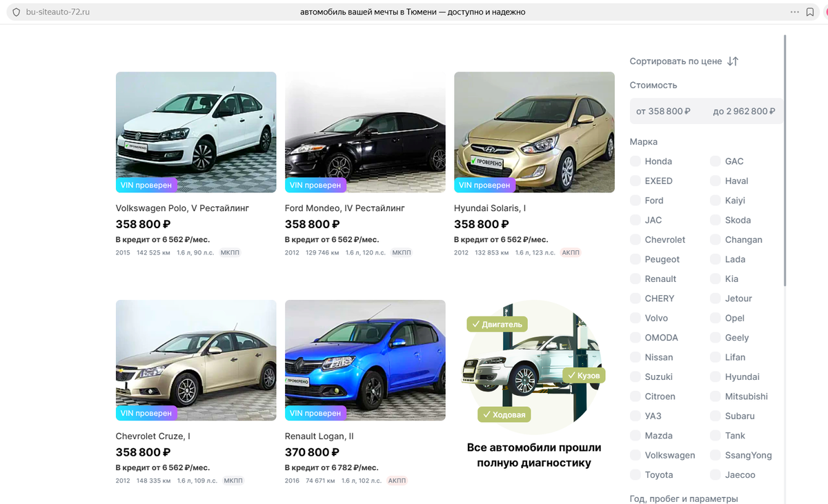Click АКПП tag on Hyundai Solaris

571,253
